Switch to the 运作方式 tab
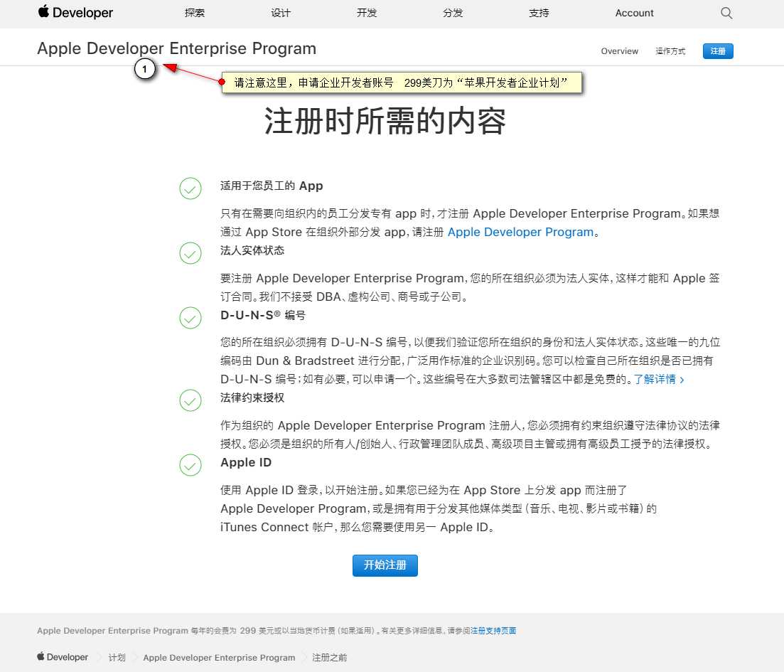This screenshot has height=672, width=784. [670, 51]
